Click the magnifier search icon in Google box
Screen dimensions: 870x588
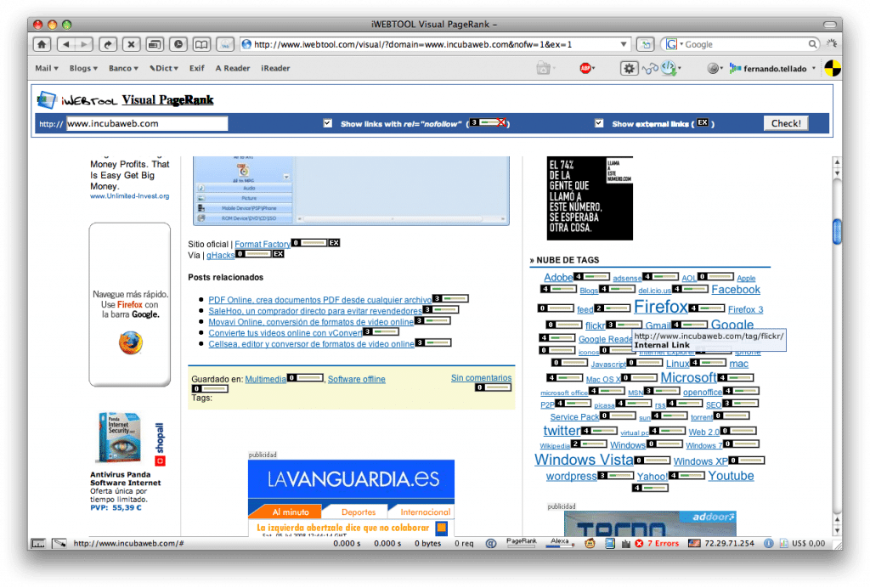pyautogui.click(x=812, y=44)
